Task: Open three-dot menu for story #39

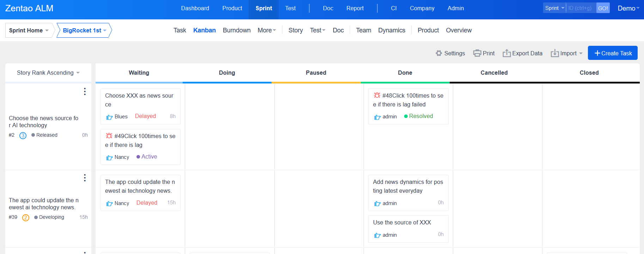Action: (85, 178)
